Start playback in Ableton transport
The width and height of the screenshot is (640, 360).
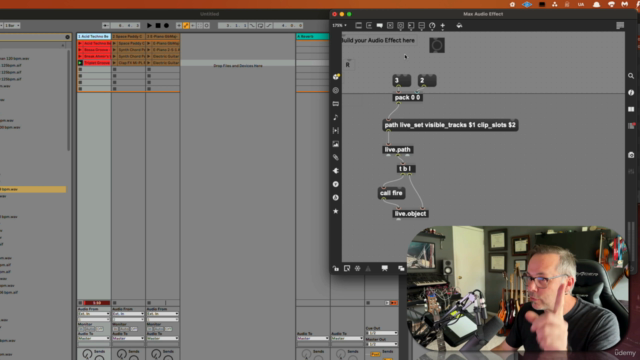pos(149,25)
